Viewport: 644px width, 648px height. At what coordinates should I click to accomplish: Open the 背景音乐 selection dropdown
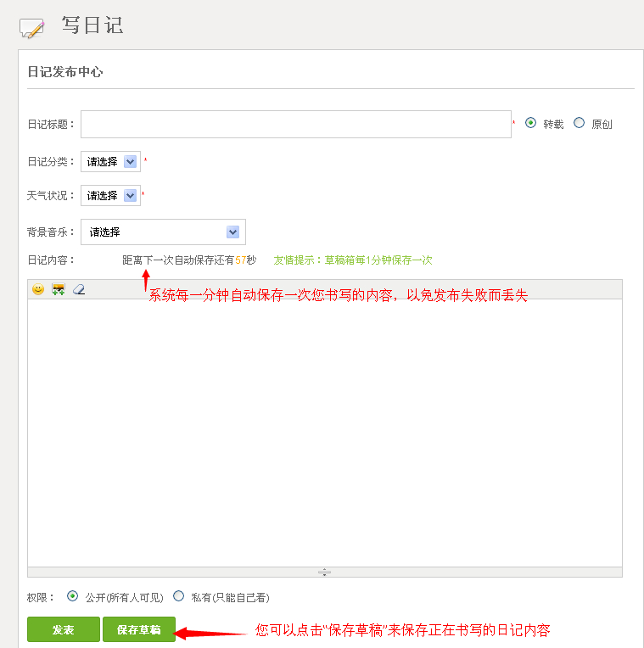click(163, 232)
